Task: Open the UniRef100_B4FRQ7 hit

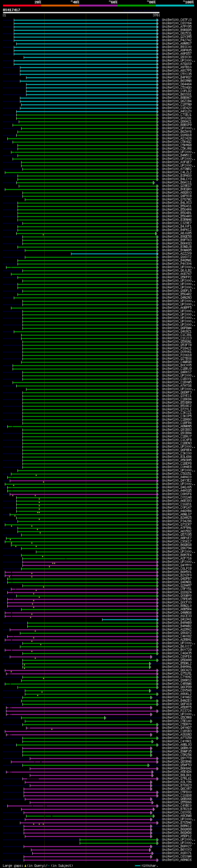Action: [176, 78]
